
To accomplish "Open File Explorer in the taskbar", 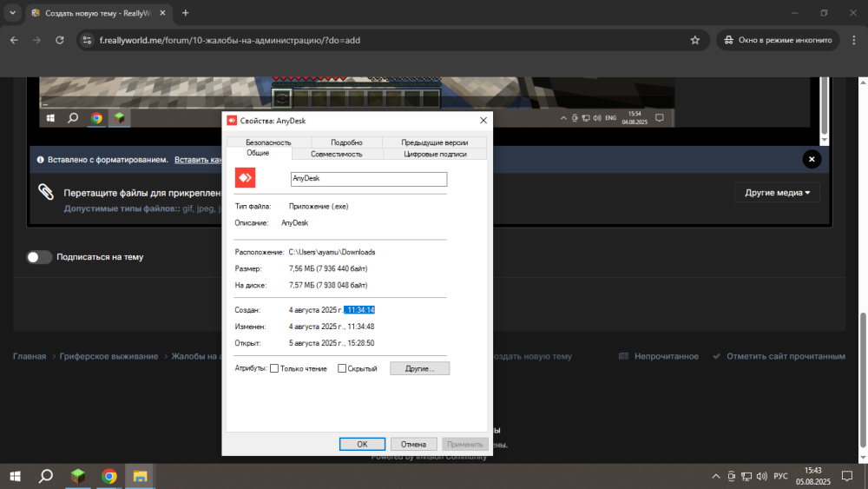I will [x=140, y=476].
